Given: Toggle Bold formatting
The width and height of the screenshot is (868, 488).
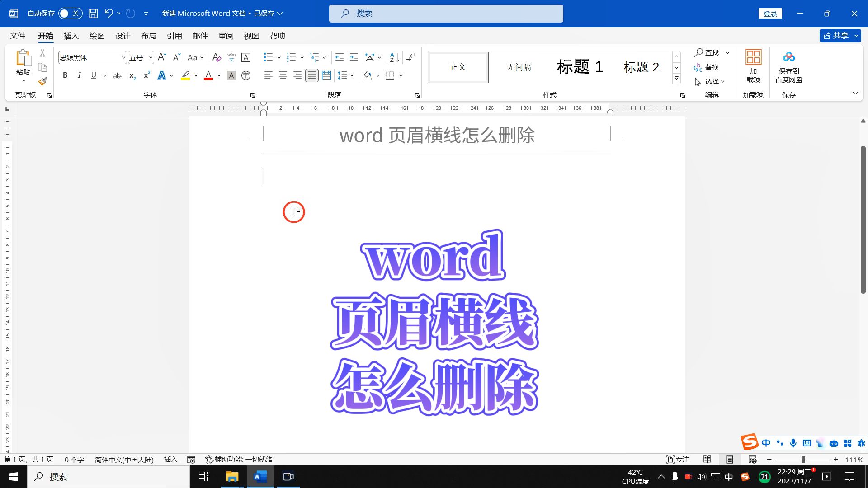Looking at the screenshot, I should 65,75.
